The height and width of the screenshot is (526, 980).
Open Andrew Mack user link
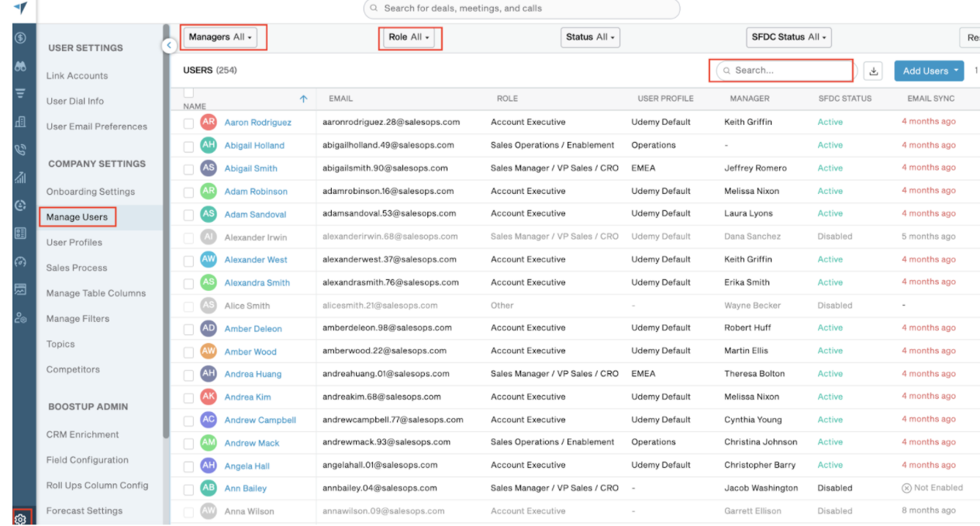coord(252,443)
